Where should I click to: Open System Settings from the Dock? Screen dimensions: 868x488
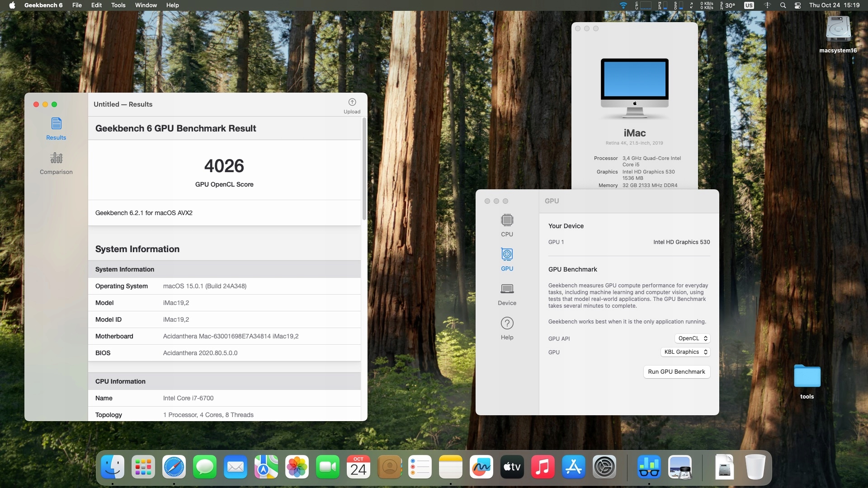click(x=604, y=467)
